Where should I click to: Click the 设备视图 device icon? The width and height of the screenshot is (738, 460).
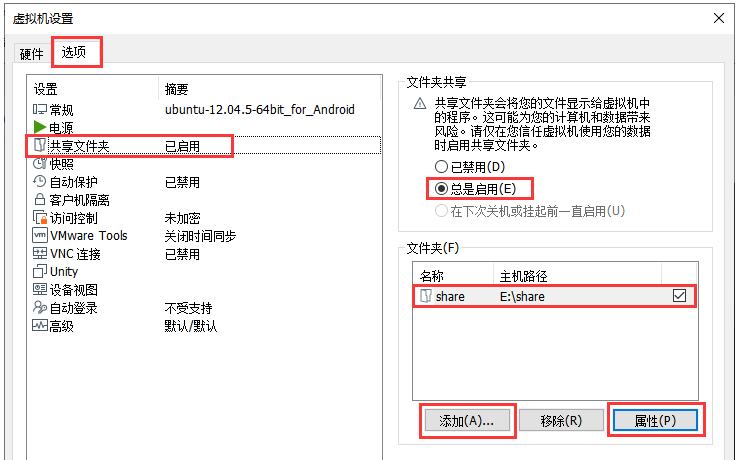click(40, 289)
